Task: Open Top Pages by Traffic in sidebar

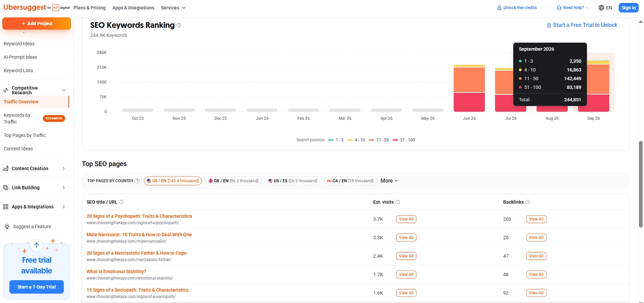Action: coord(25,135)
